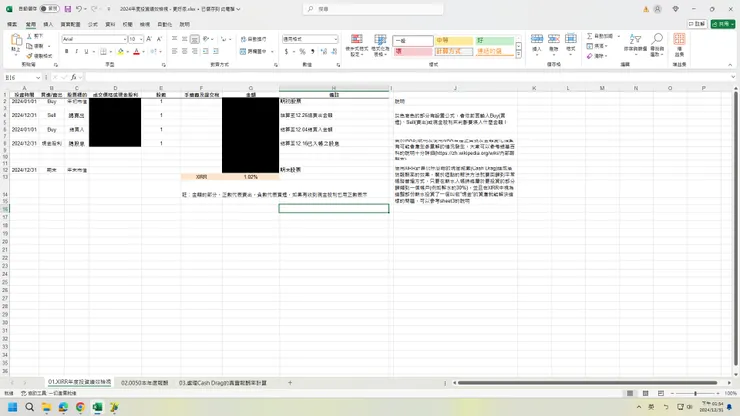
Task: Toggle Align Left horizontal alignment
Action: pos(175,51)
